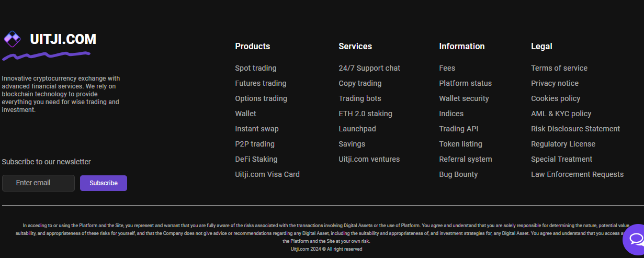Visit the Uitji.com Visa Card link
Image resolution: width=644 pixels, height=258 pixels.
(x=267, y=174)
